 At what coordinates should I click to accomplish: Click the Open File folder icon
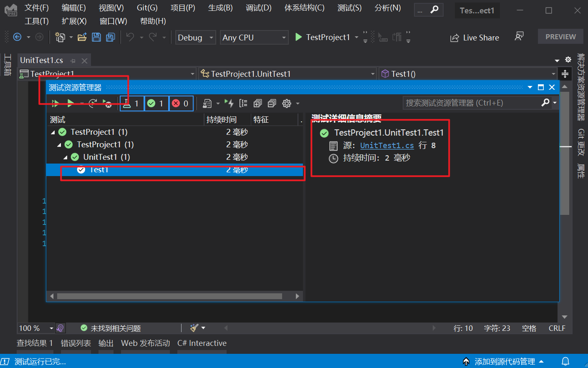[x=82, y=37]
